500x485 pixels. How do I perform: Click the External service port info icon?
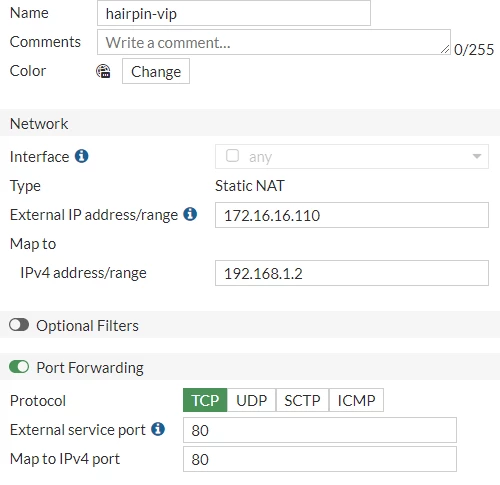coord(158,429)
